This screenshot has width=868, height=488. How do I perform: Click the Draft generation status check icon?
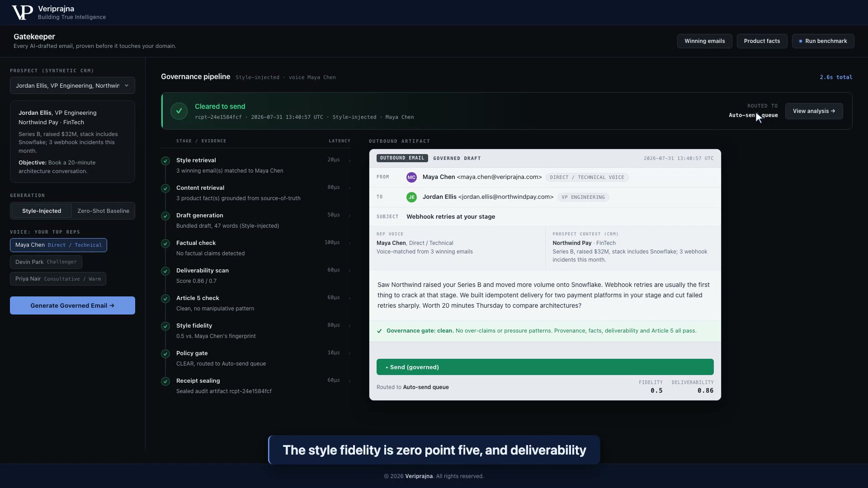(x=165, y=216)
